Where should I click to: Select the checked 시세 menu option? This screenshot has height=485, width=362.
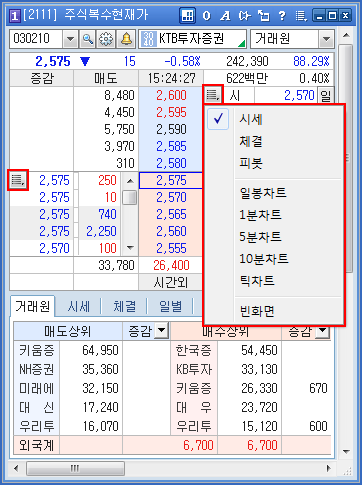[x=273, y=119]
